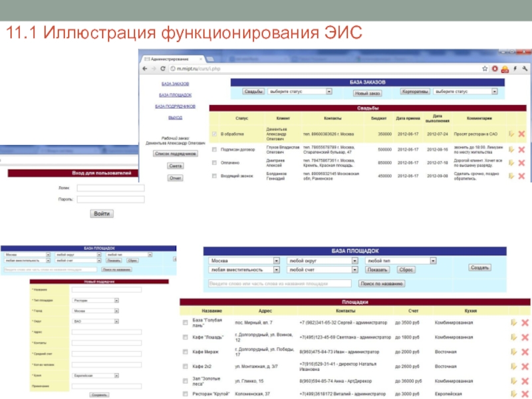
Task: Check the 'Входящий звонок' order row box
Action: pyautogui.click(x=213, y=176)
